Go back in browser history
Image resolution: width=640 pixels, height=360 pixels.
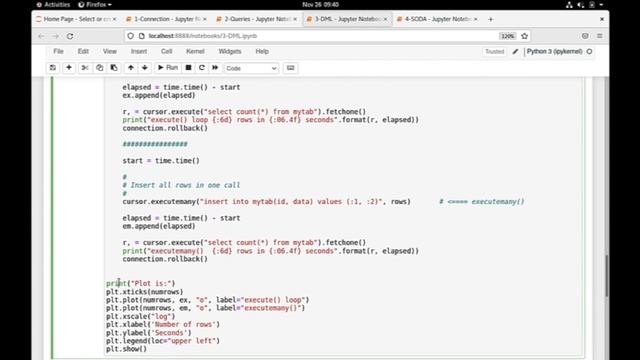coord(41,36)
